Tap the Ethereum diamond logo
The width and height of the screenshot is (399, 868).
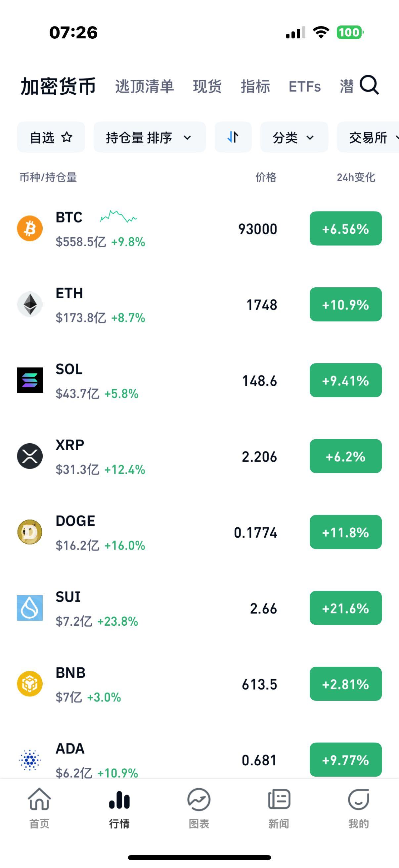(30, 304)
